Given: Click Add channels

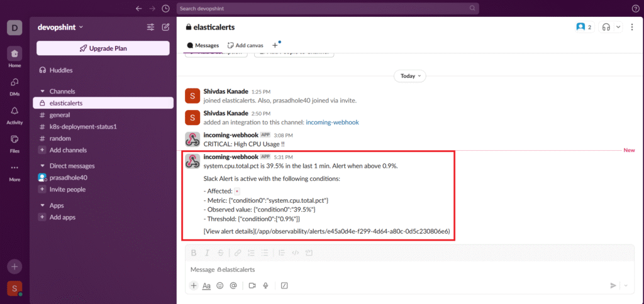Looking at the screenshot, I should click(103, 150).
